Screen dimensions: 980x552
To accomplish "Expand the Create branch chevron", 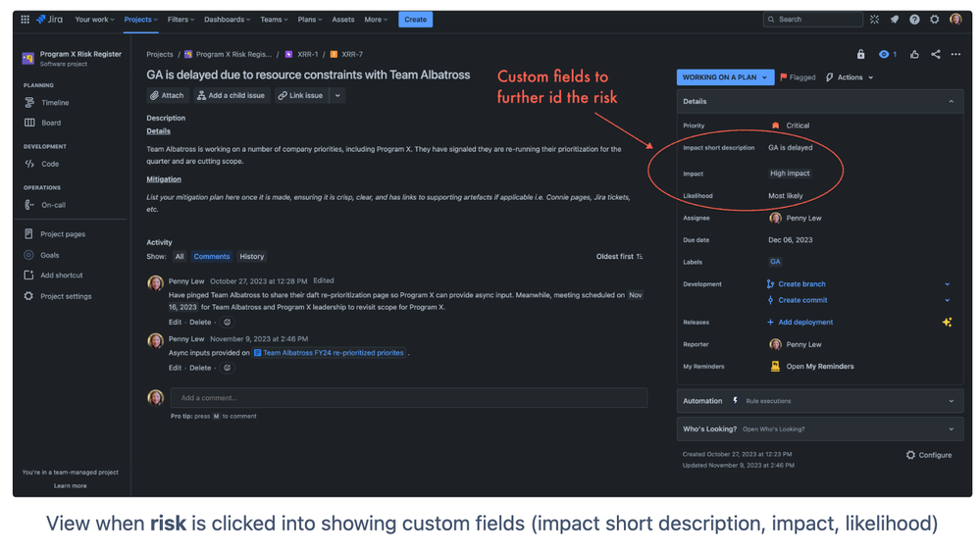I will pos(948,284).
